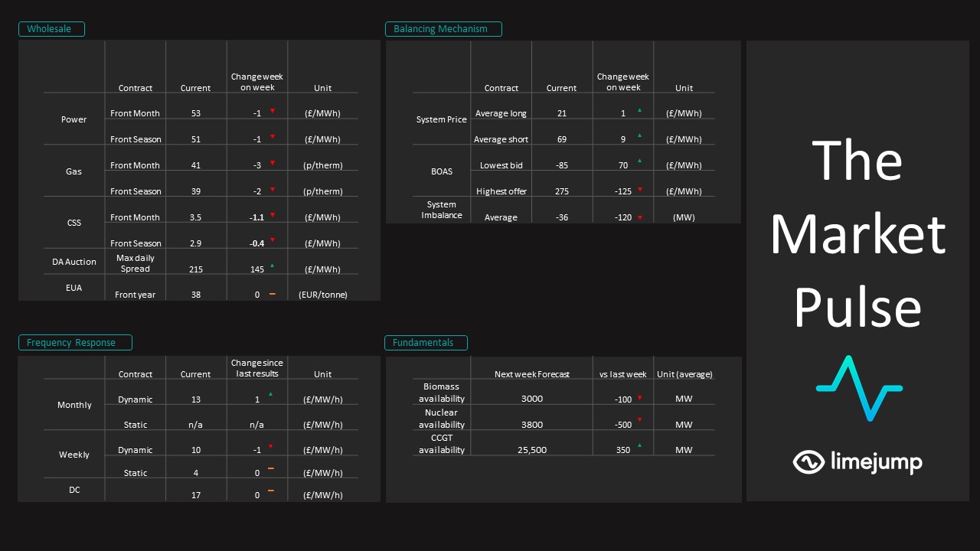
Task: Click the Next week Forecast header
Action: coord(532,374)
